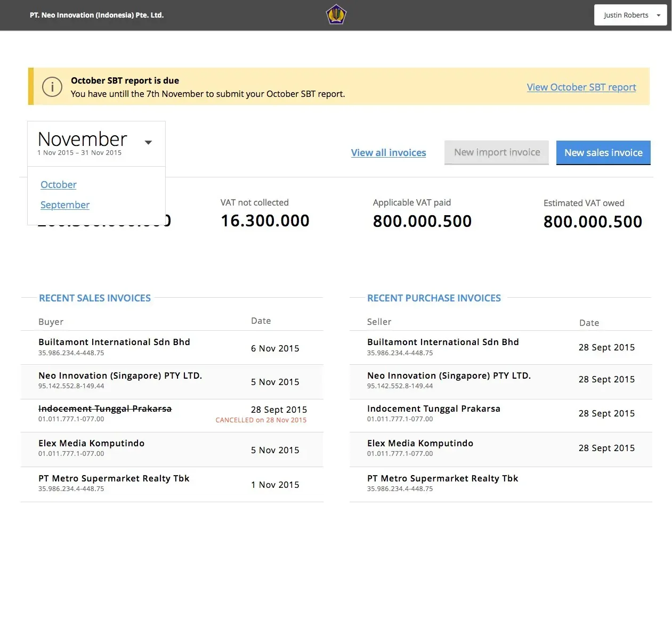Click the emblem logo in the header
The height and width of the screenshot is (621, 672).
tap(336, 14)
